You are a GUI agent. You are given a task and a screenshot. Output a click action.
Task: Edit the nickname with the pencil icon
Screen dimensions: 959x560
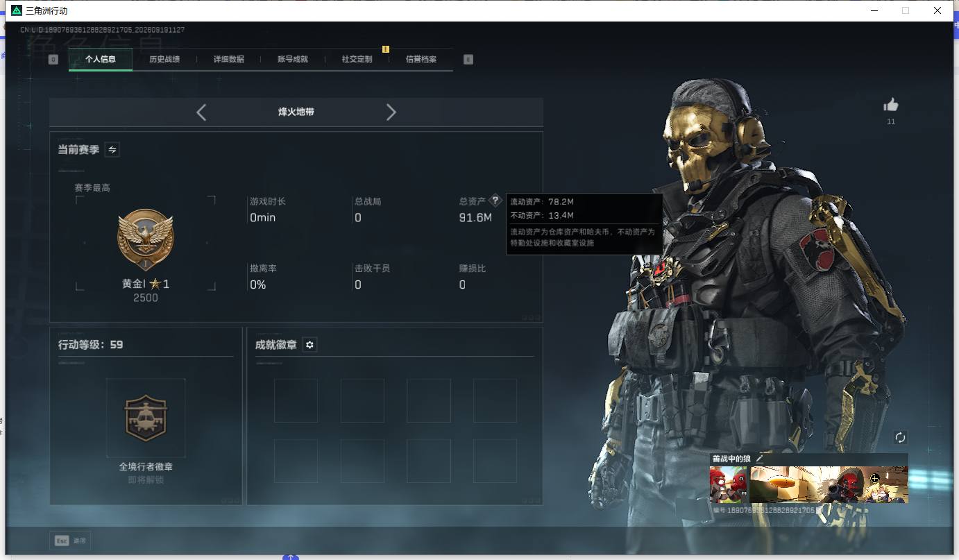[760, 459]
